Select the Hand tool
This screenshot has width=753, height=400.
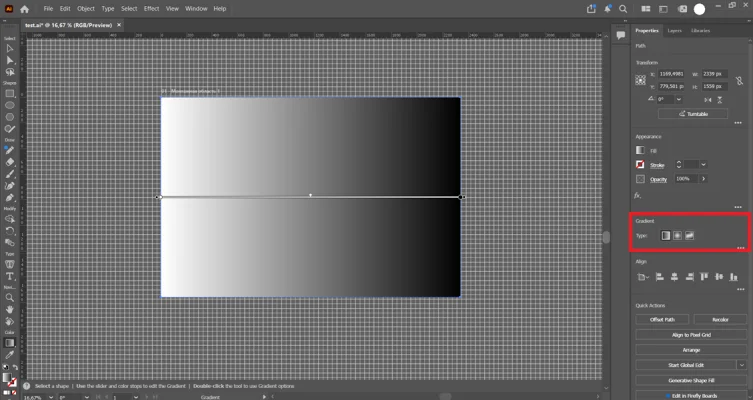pos(10,310)
